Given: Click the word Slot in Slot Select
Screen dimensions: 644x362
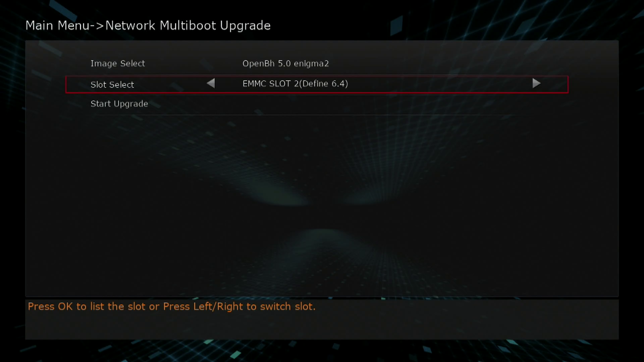Looking at the screenshot, I should point(98,84).
